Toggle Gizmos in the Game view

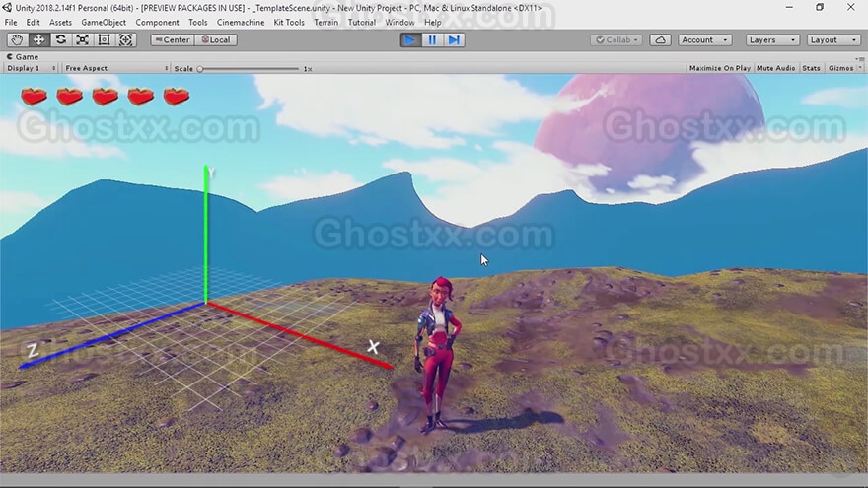pyautogui.click(x=840, y=68)
